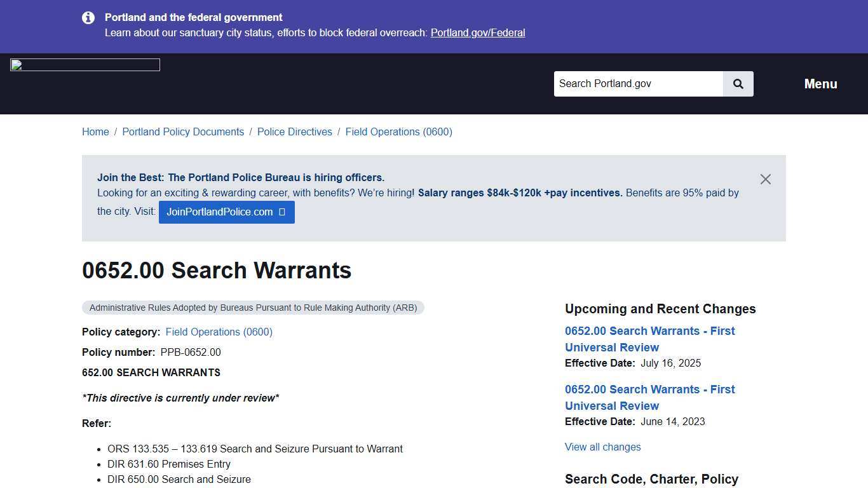Viewport: 868px width, 488px height.
Task: Click the external link icon on JoinPortlandPolice.com button
Action: [x=282, y=212]
